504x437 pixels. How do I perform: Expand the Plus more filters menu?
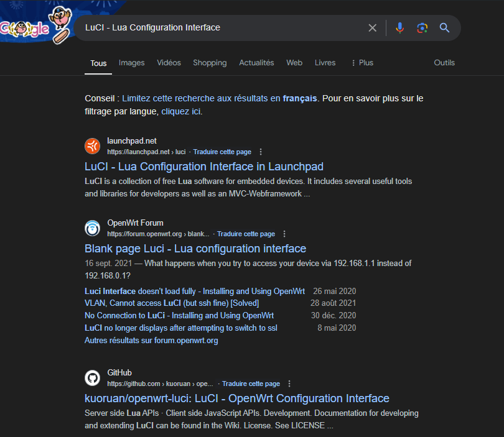point(362,63)
